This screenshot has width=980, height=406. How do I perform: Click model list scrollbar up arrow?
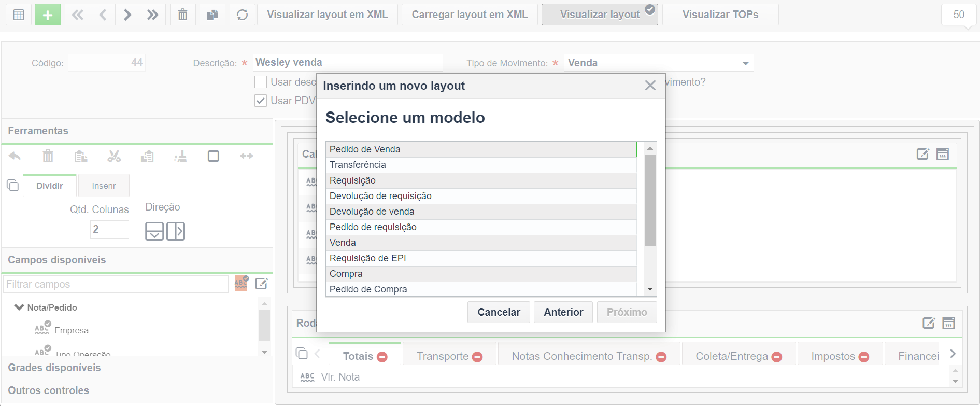click(650, 148)
